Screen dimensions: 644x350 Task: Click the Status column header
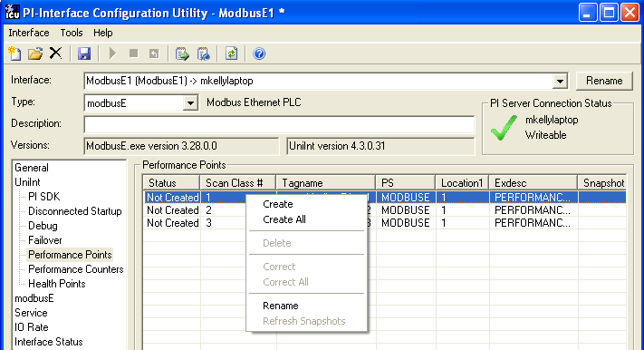(172, 183)
